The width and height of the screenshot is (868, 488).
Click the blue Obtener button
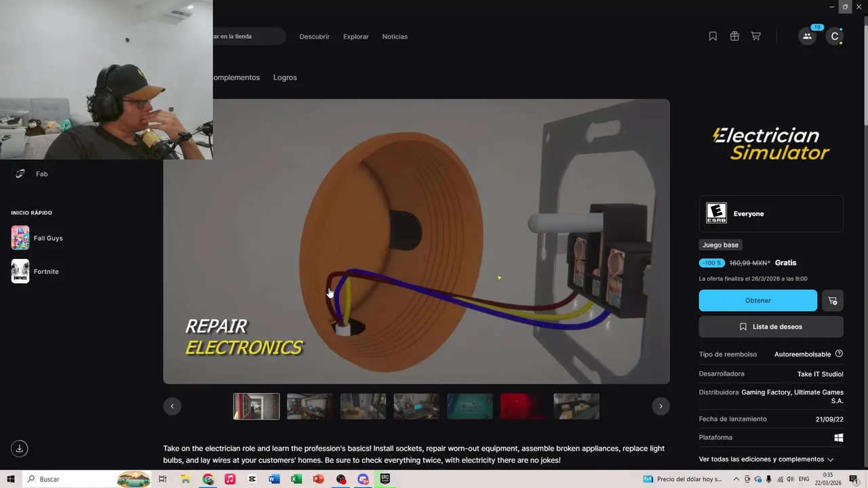click(758, 300)
